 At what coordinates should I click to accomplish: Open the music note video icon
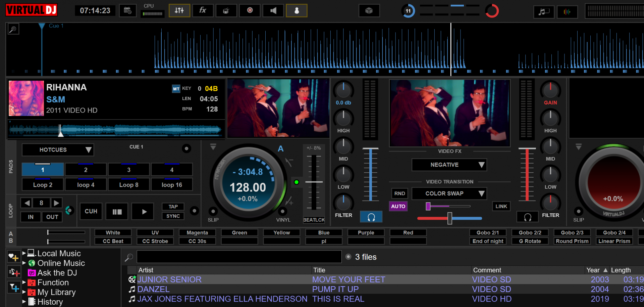pyautogui.click(x=544, y=12)
